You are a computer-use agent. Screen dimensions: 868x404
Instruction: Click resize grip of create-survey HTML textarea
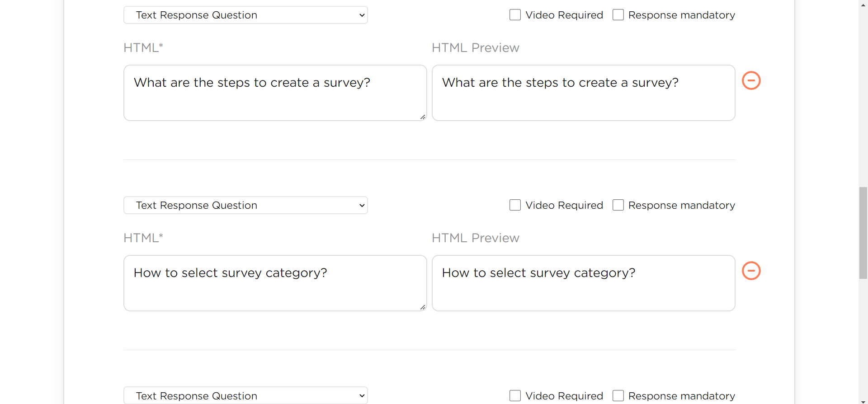click(x=423, y=117)
